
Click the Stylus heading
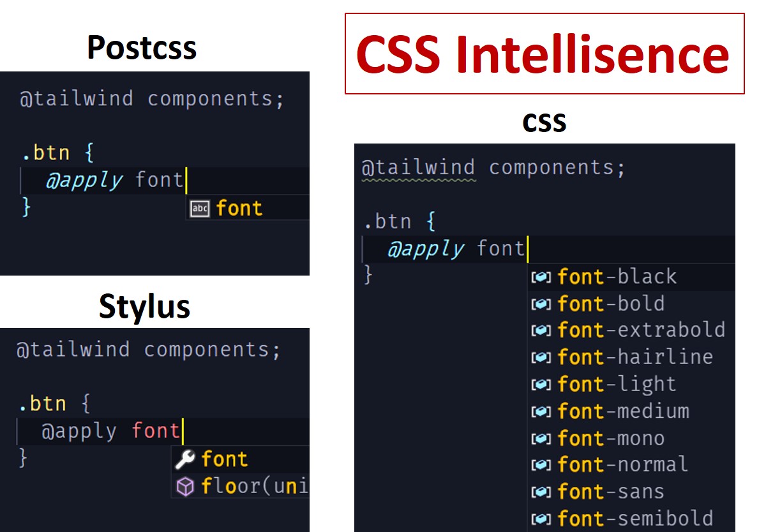[x=145, y=307]
